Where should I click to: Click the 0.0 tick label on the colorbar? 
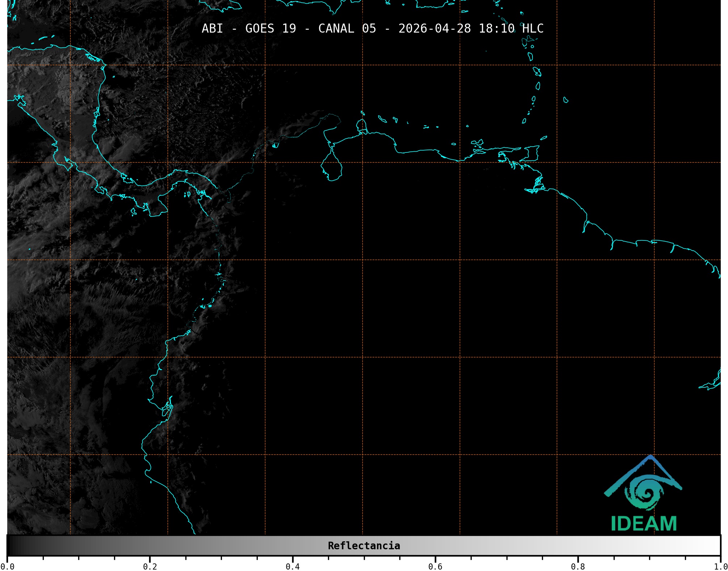[7, 567]
